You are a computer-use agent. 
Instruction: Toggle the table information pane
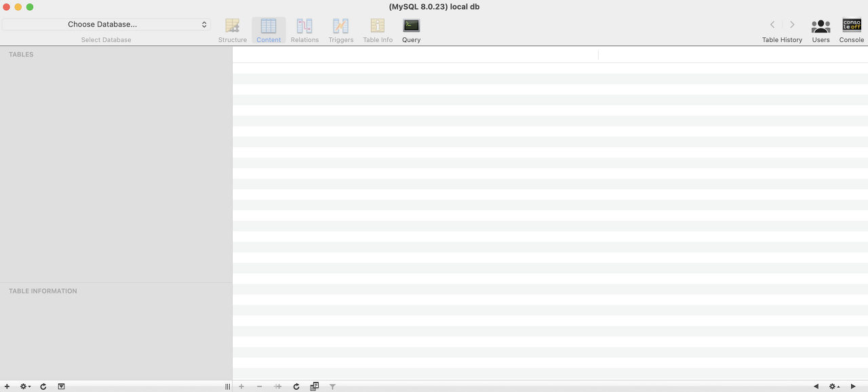coord(61,387)
